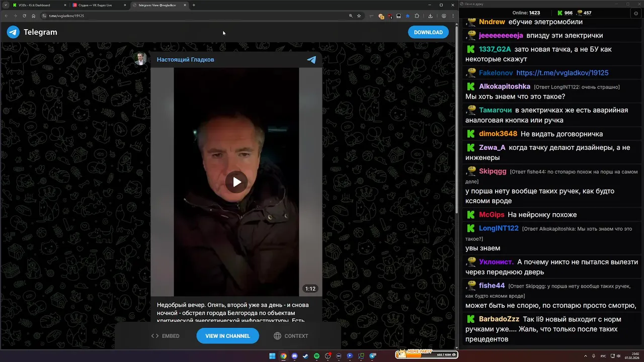644x362 pixels.
Task: Click the blue extension icon in toolbar
Action: click(408, 16)
